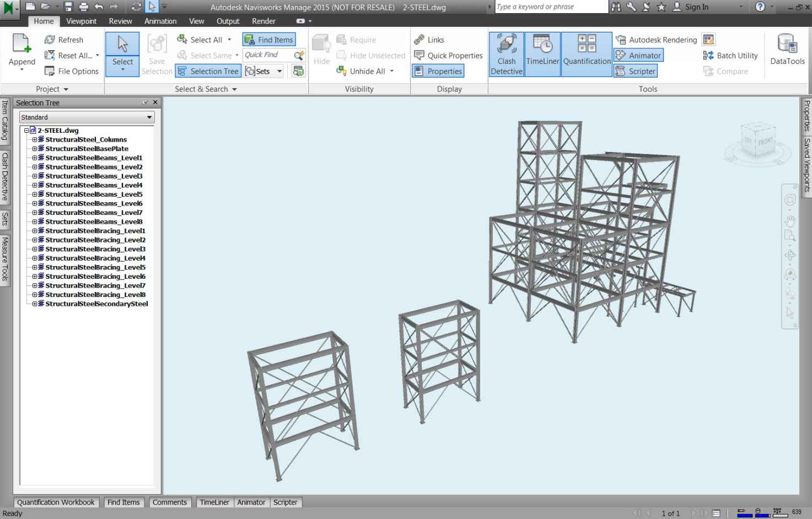
Task: Open the Unhide All dropdown arrow
Action: [392, 71]
